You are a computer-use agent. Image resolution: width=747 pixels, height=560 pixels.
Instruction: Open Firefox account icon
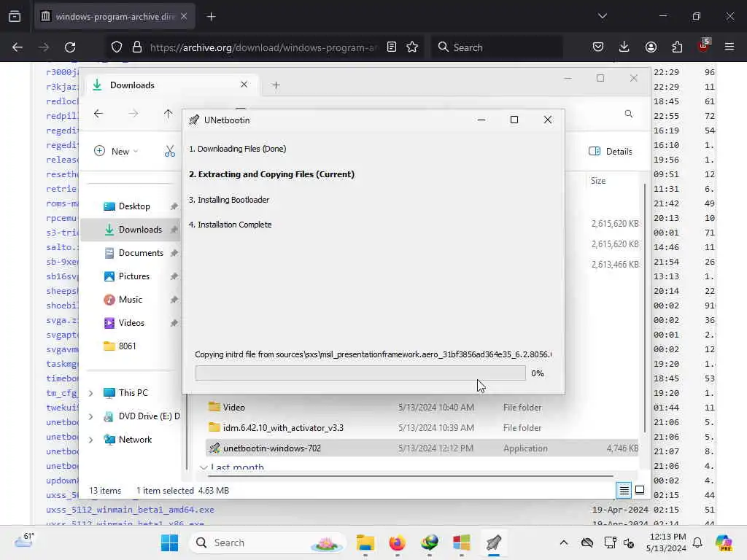click(651, 47)
